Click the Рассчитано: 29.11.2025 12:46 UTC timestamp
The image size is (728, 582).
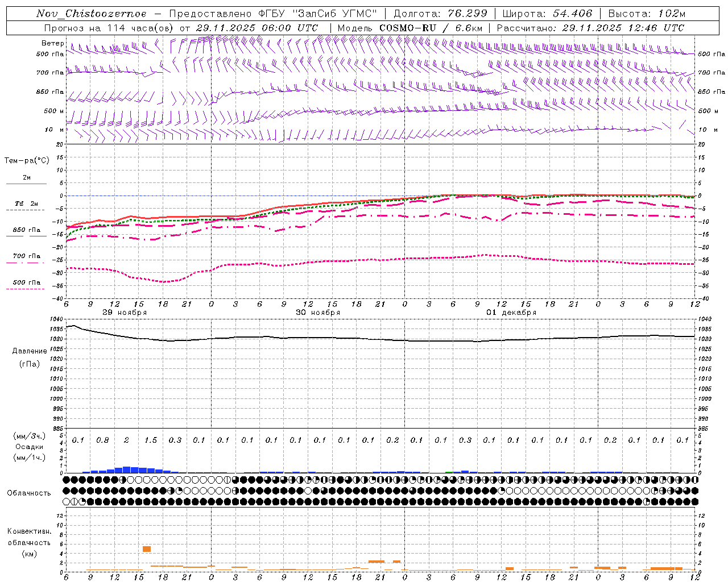click(x=590, y=28)
